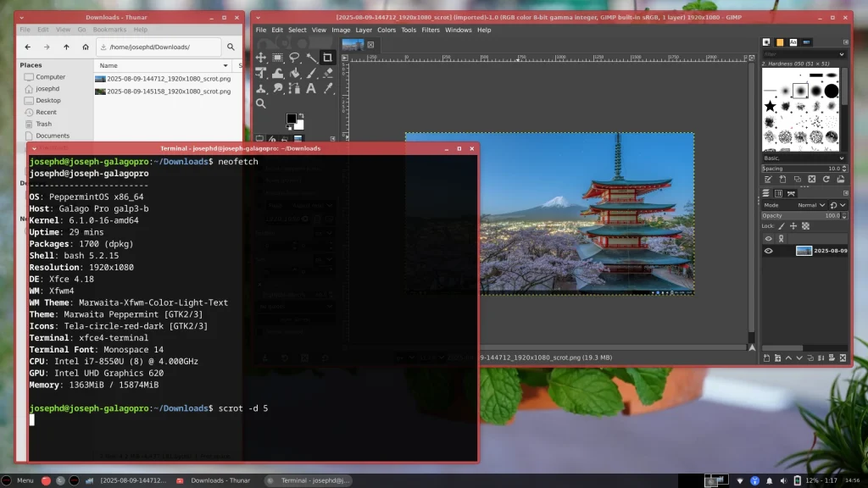Open the Patterns tab in GIMP dock
The height and width of the screenshot is (488, 868).
[x=780, y=42]
